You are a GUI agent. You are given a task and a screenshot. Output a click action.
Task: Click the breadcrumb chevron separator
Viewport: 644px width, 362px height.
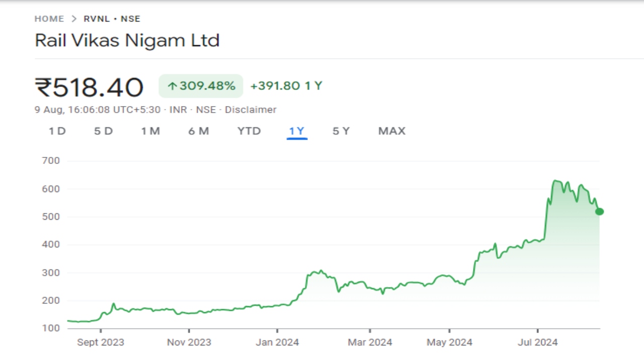tap(74, 19)
